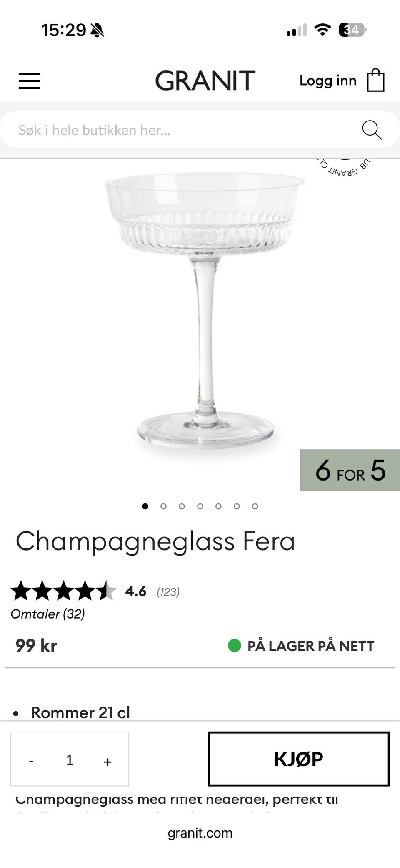The height and width of the screenshot is (868, 400).
Task: Tap the search magnifier icon
Action: (372, 130)
